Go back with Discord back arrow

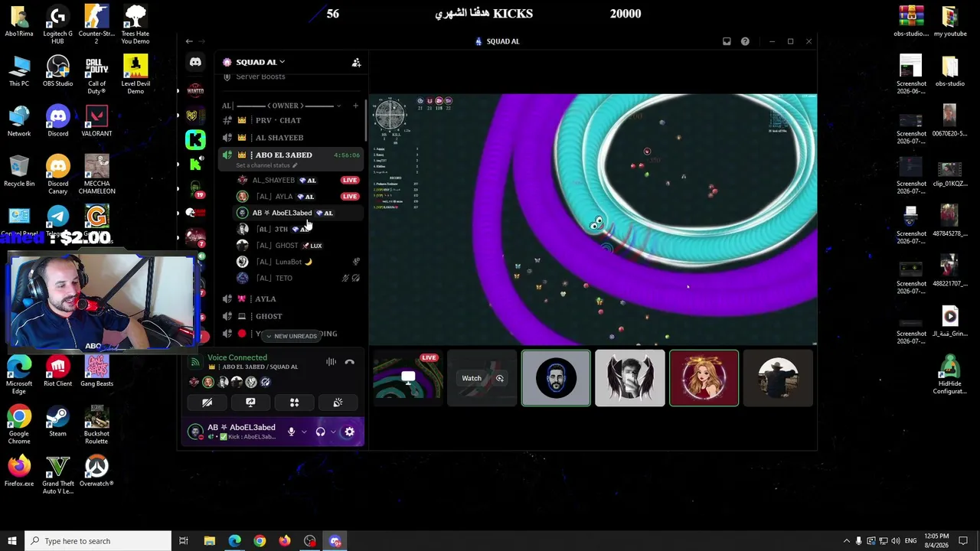(x=189, y=41)
